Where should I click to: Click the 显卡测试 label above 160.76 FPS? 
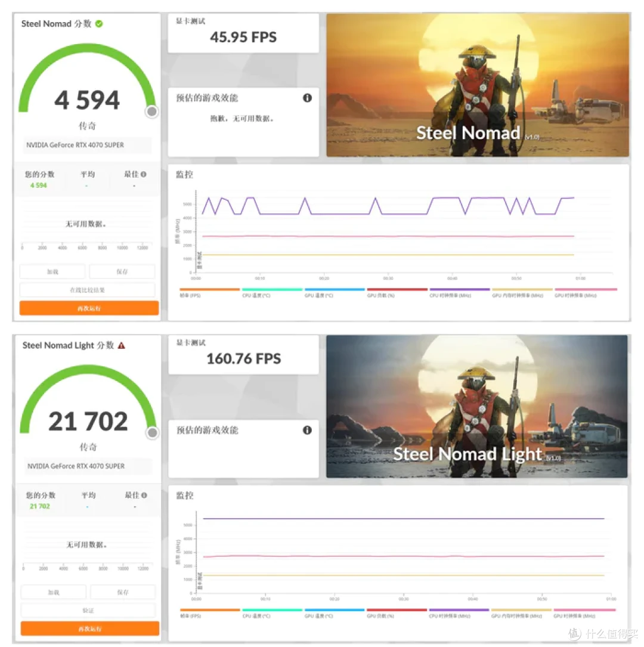pos(191,342)
